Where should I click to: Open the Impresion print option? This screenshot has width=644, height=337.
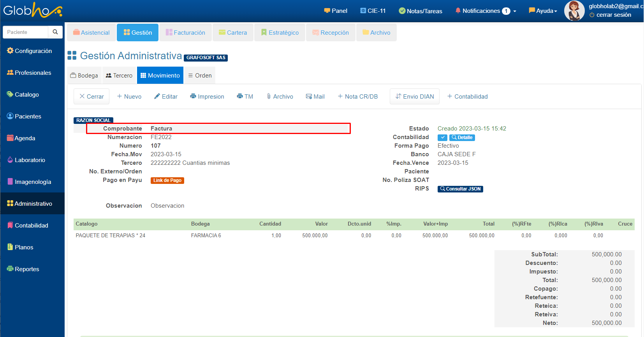(x=207, y=97)
